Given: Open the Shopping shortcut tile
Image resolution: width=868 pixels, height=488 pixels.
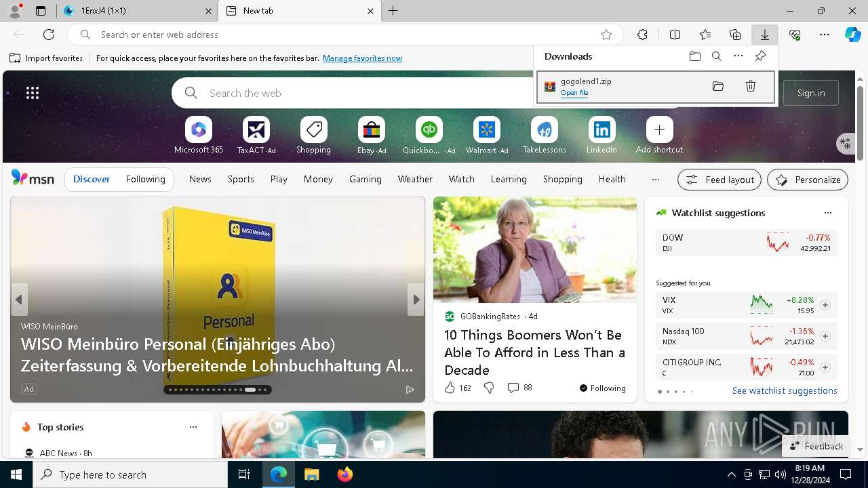Looking at the screenshot, I should 313,135.
